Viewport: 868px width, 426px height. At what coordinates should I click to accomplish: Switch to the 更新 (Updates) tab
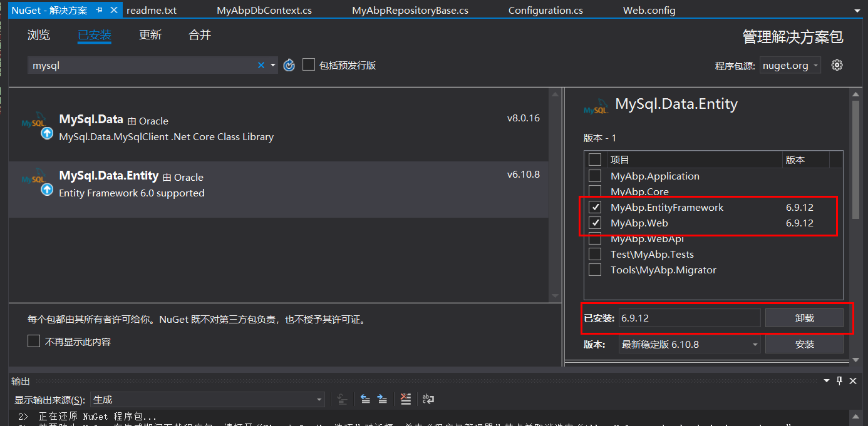tap(150, 35)
